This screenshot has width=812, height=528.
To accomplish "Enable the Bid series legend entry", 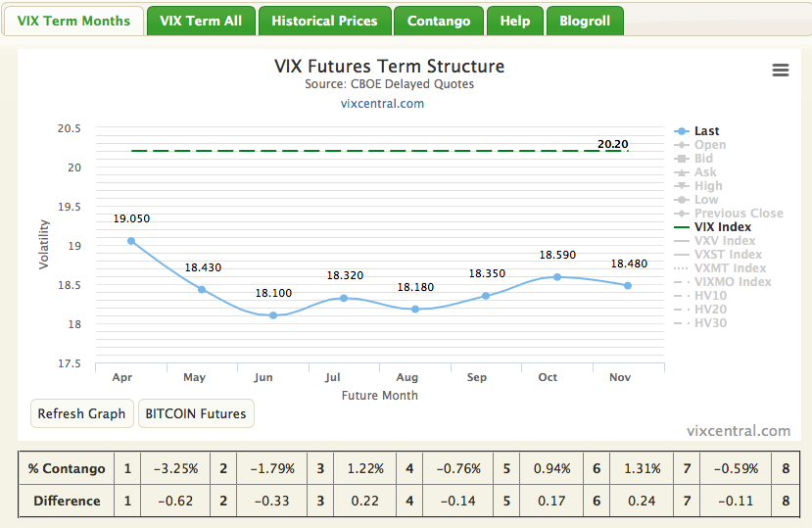I will (x=703, y=159).
